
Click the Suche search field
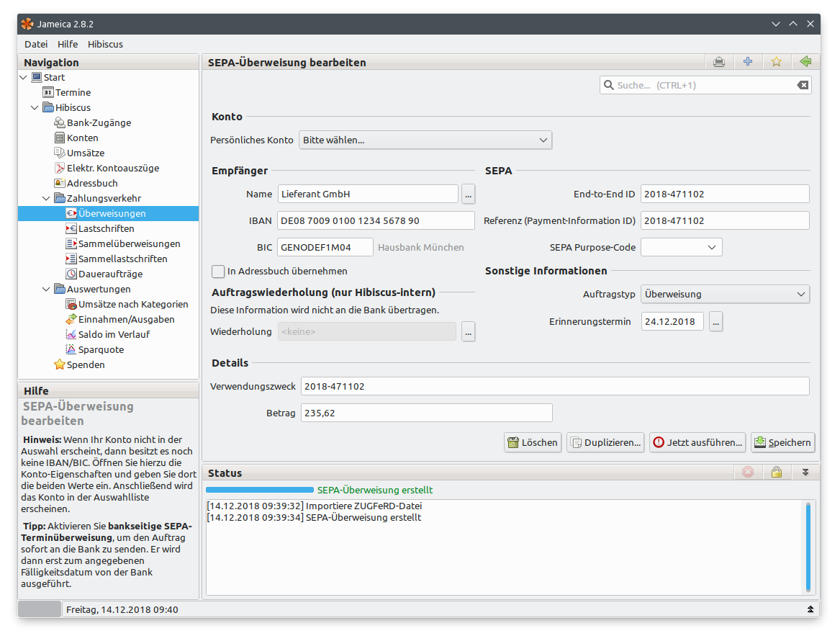tap(705, 85)
